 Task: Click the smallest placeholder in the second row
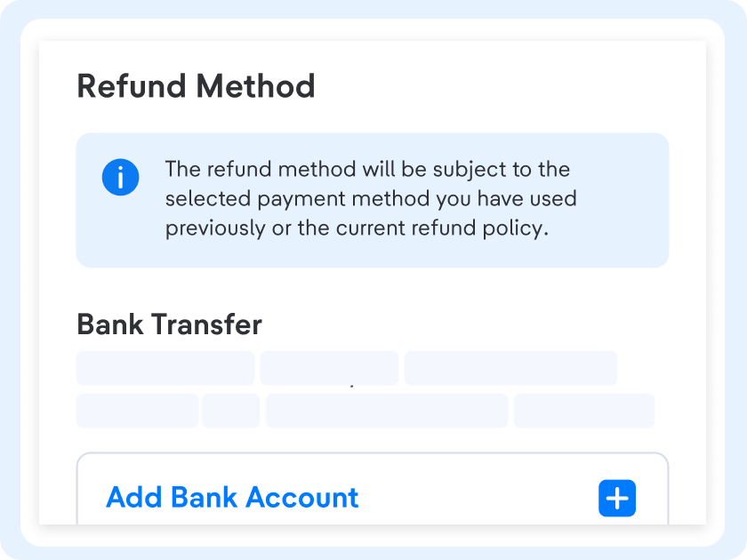(231, 411)
